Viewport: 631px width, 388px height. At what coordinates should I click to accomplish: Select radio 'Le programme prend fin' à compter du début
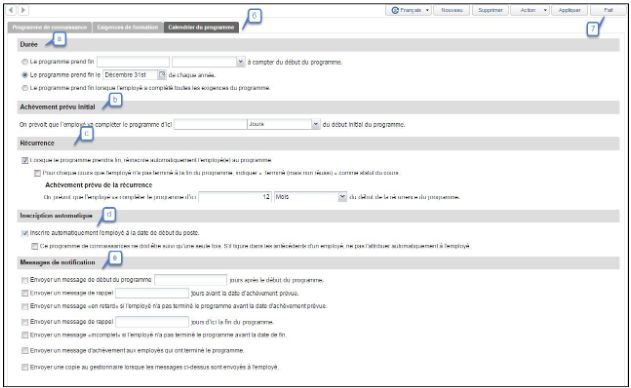click(25, 62)
